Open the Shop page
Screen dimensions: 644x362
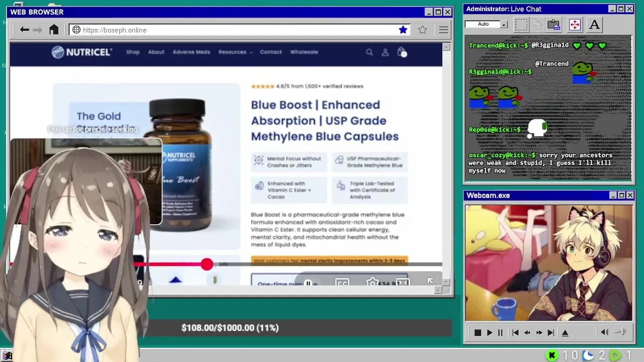point(133,52)
